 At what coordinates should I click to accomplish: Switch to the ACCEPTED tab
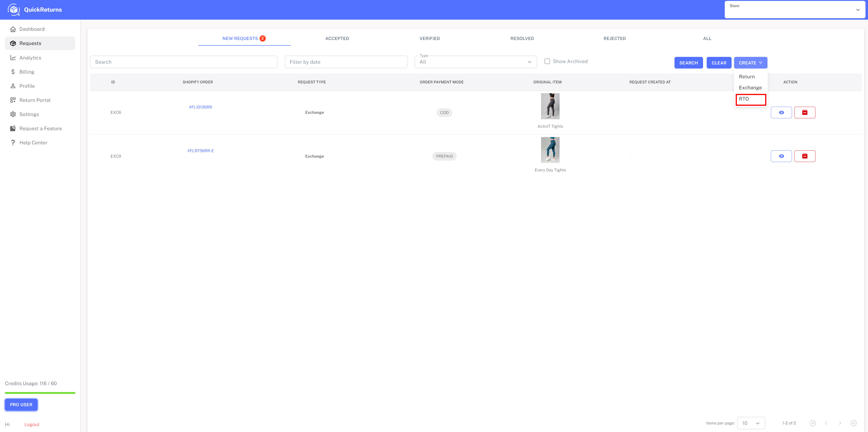(x=337, y=38)
